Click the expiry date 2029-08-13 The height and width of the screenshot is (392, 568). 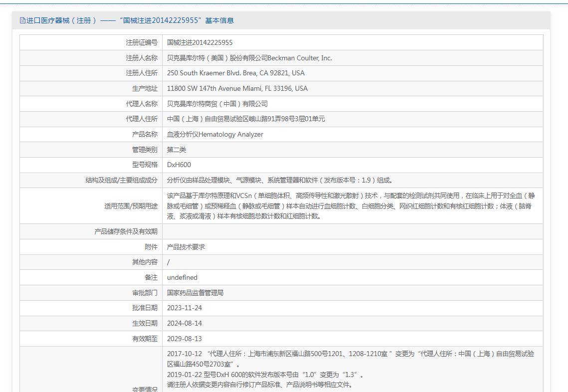185,339
